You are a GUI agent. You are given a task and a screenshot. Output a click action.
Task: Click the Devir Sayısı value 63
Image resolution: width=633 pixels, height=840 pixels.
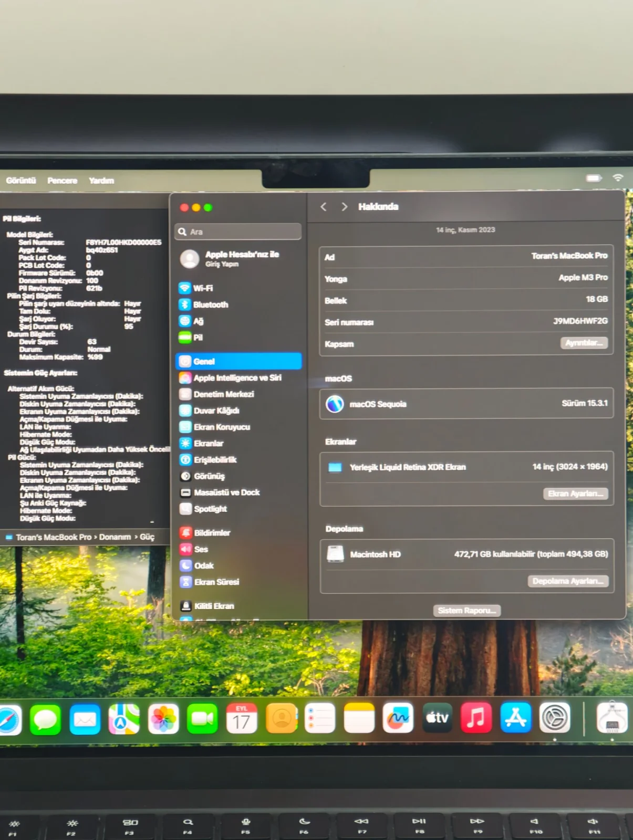(x=92, y=342)
